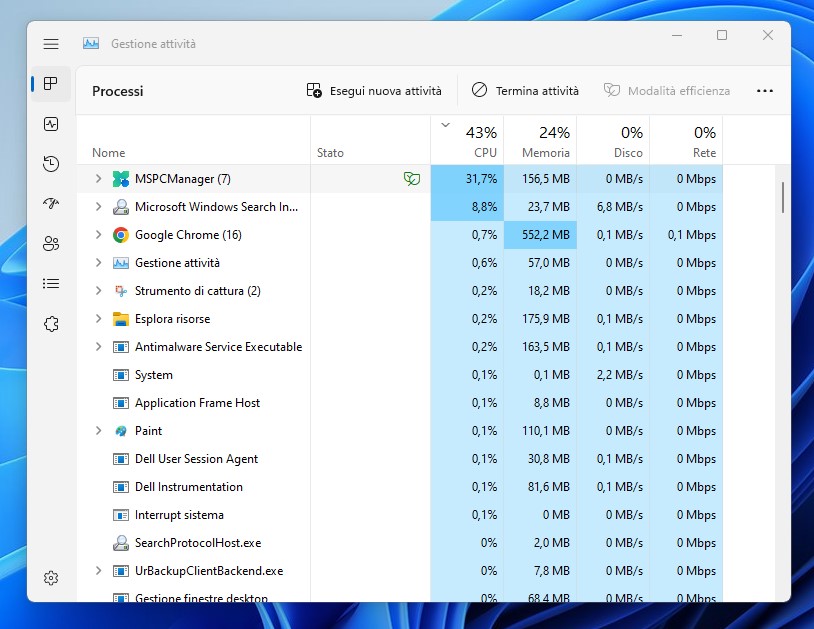Sort processes by CPU column
The image size is (814, 629).
click(x=467, y=140)
